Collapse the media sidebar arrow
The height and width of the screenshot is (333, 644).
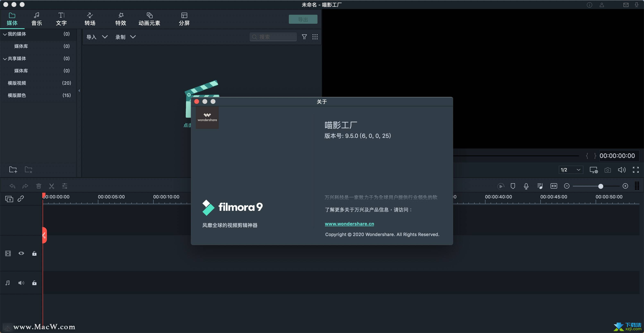[x=79, y=91]
